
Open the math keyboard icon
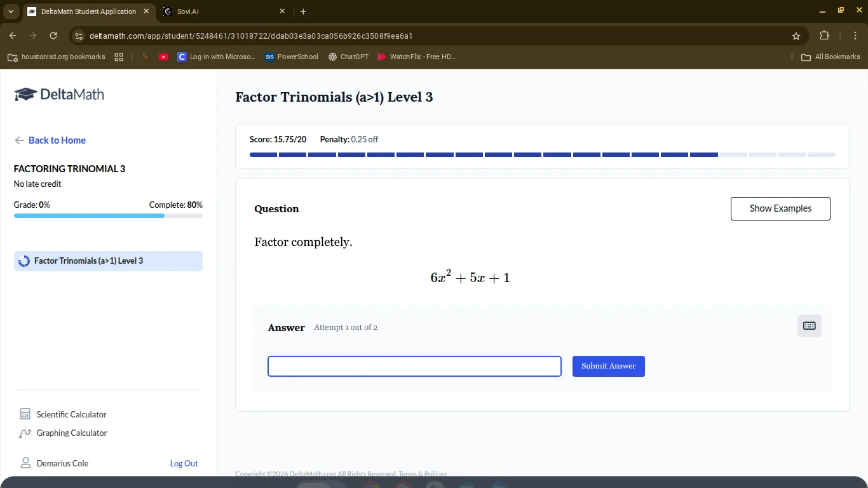(x=809, y=326)
